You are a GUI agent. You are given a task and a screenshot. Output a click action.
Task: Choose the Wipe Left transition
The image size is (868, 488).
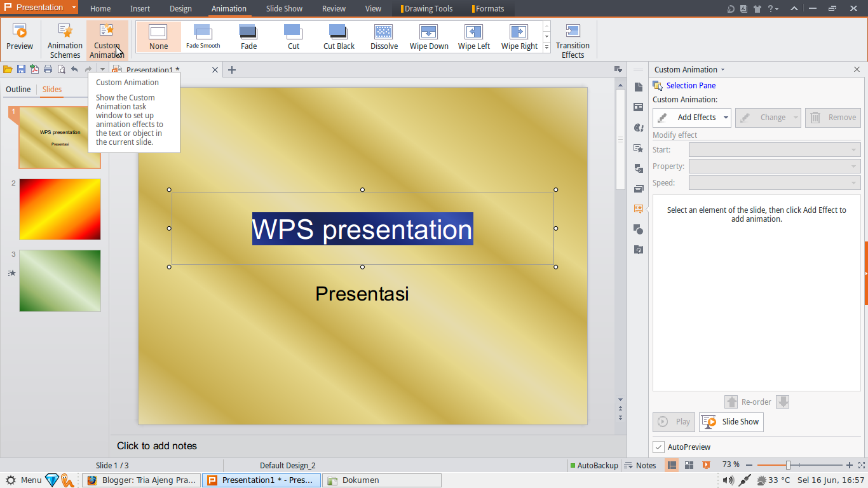click(x=473, y=36)
